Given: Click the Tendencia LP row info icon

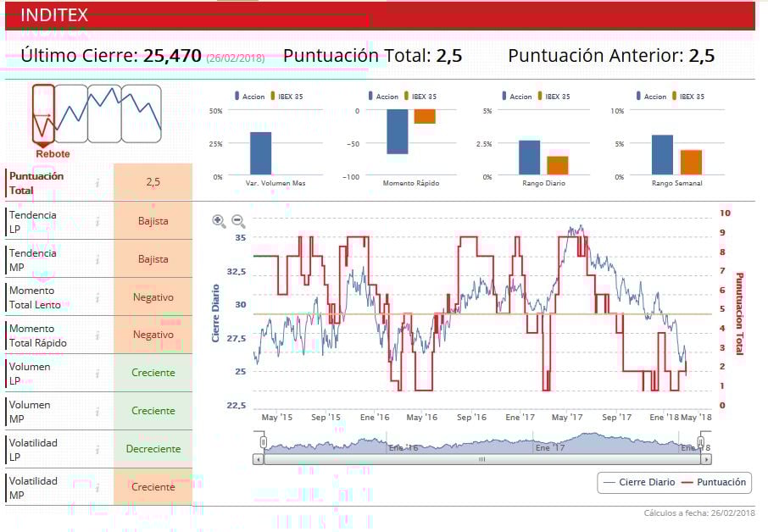Looking at the screenshot, I should tap(97, 221).
